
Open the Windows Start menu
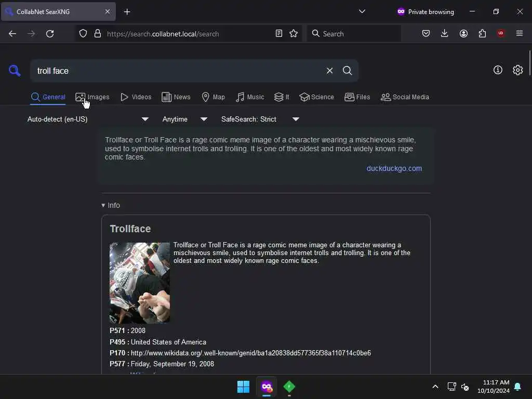click(243, 387)
